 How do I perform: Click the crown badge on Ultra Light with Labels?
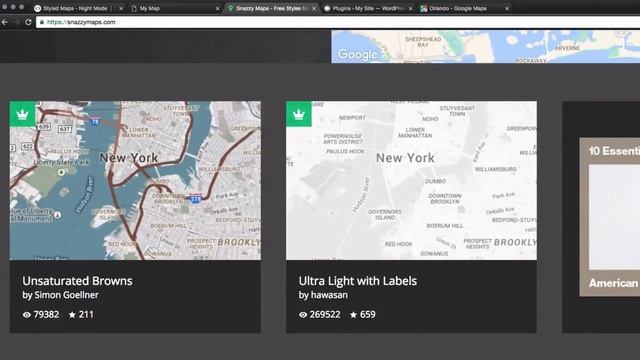pos(299,114)
